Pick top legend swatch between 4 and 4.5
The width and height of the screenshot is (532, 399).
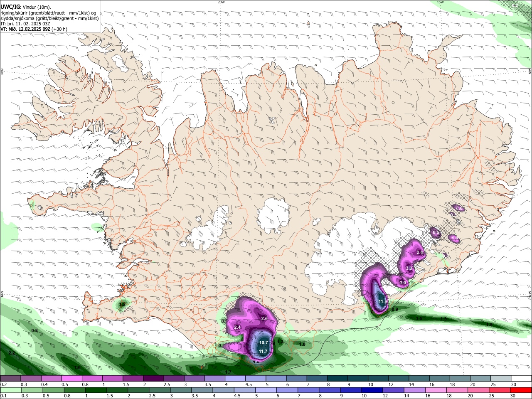[x=234, y=378]
